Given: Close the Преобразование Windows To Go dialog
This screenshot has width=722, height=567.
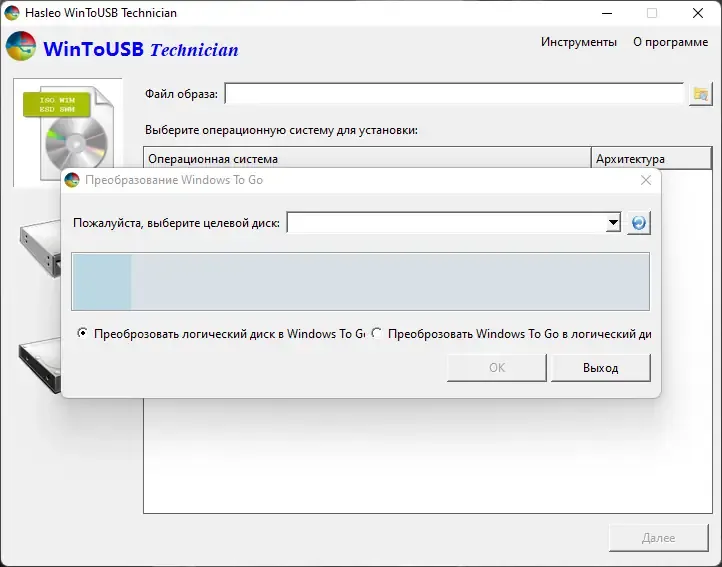Looking at the screenshot, I should coord(646,180).
